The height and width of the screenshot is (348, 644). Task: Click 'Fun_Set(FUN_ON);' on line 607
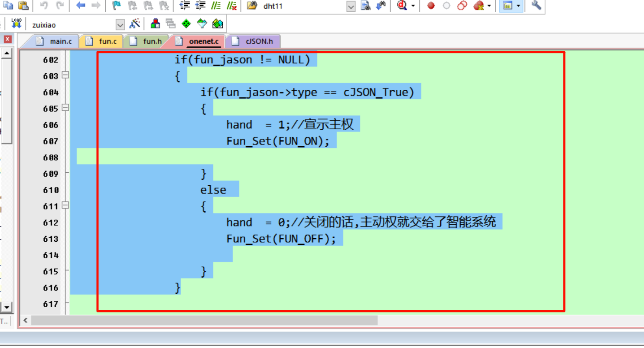(x=278, y=141)
